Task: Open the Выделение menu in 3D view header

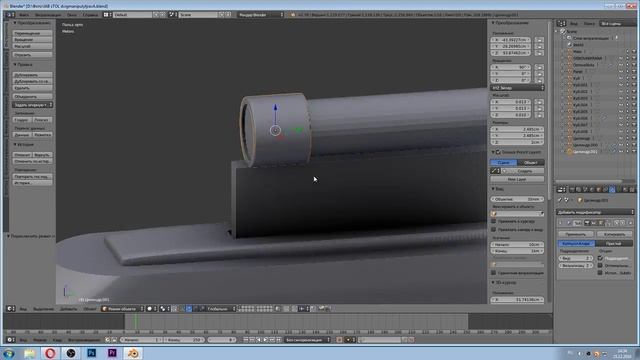Action: pos(43,309)
